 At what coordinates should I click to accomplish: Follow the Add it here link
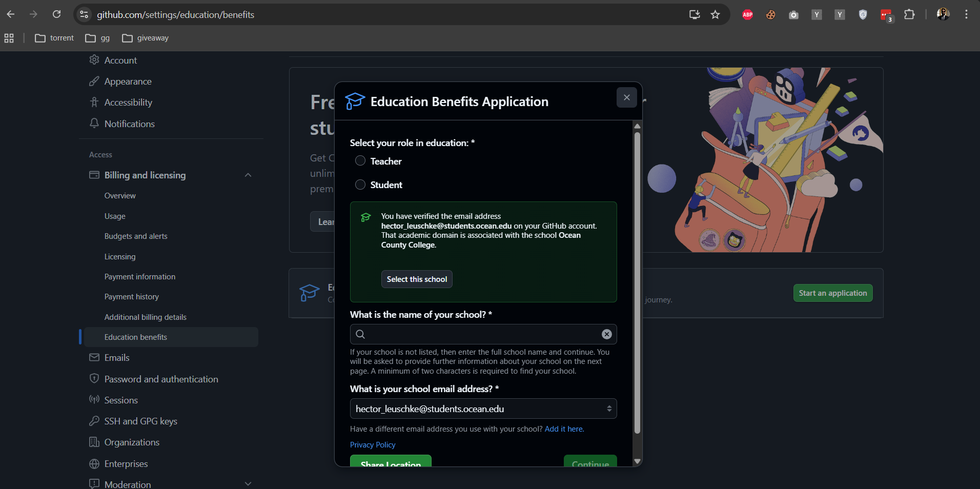[x=564, y=429]
